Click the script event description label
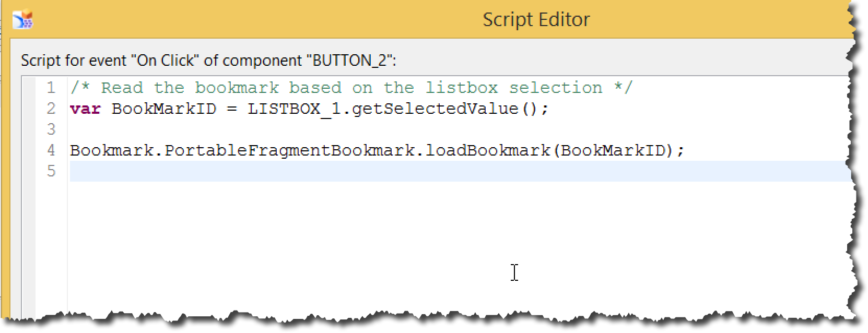Screen dimensions: 868x333 pyautogui.click(x=208, y=61)
